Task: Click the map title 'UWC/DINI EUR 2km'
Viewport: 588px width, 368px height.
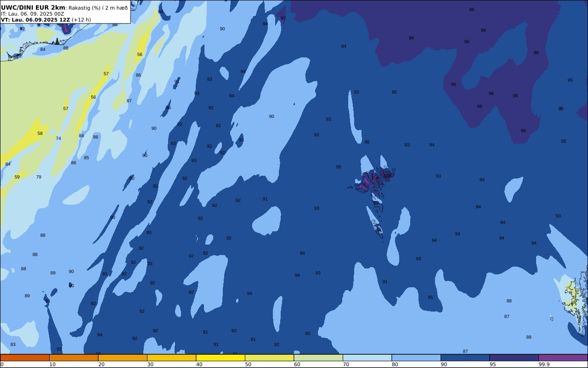Action: tap(33, 7)
